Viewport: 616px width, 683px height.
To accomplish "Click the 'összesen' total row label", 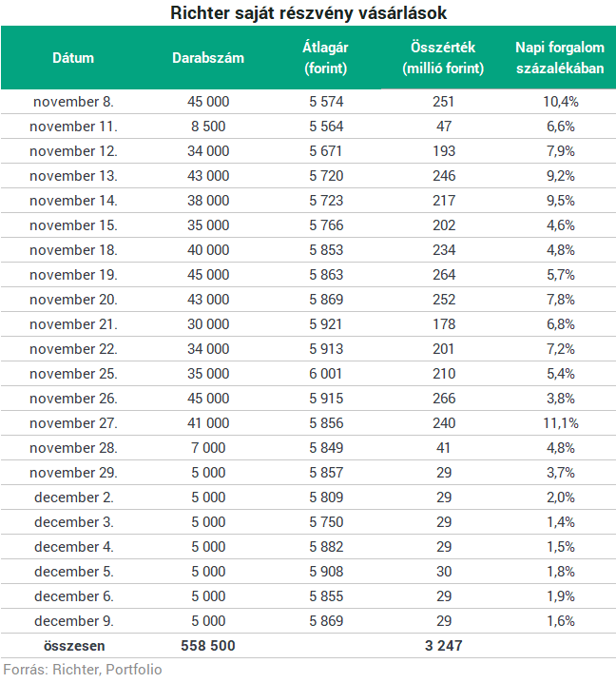I will pyautogui.click(x=74, y=646).
